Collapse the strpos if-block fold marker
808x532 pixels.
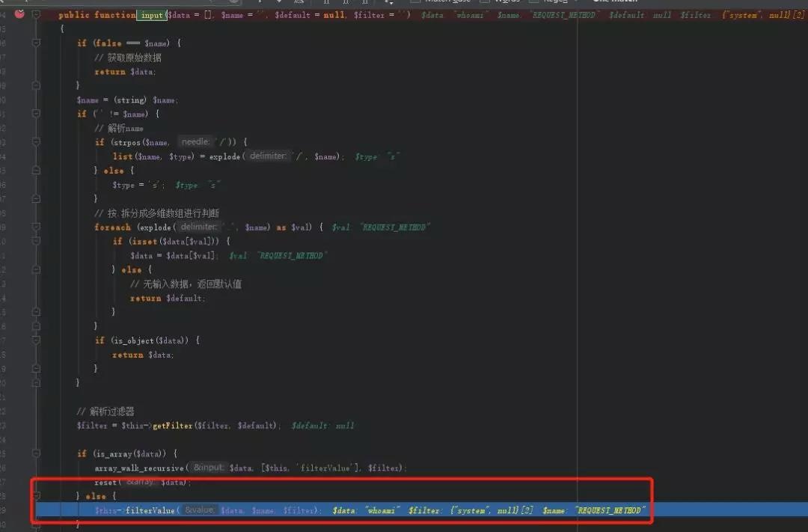point(36,142)
